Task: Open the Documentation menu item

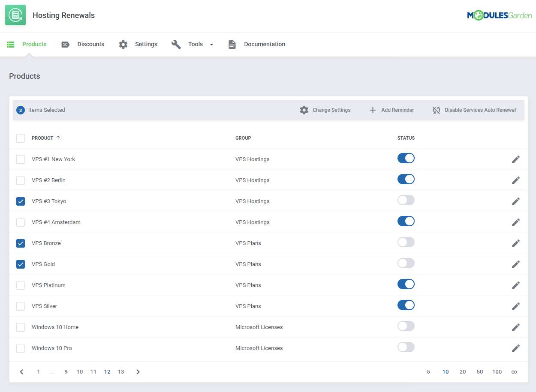Action: (x=265, y=44)
